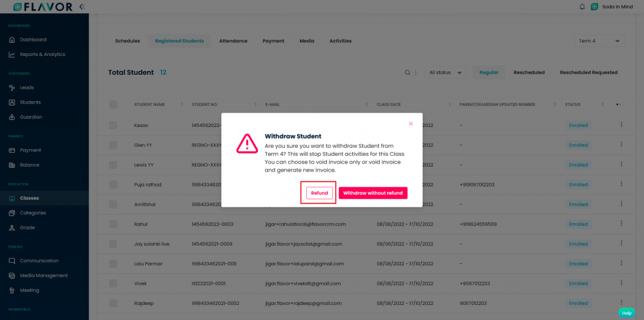Open the Term 4 dropdown
644x320 pixels.
[x=600, y=41]
